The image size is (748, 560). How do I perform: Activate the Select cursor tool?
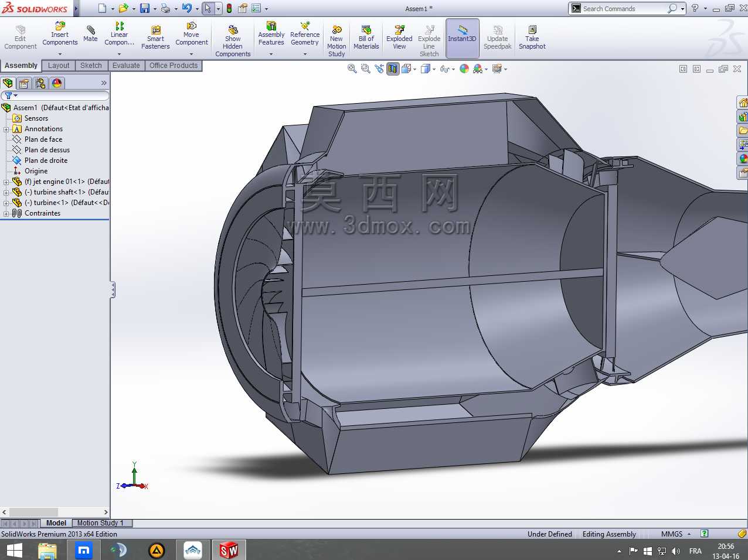pyautogui.click(x=208, y=8)
